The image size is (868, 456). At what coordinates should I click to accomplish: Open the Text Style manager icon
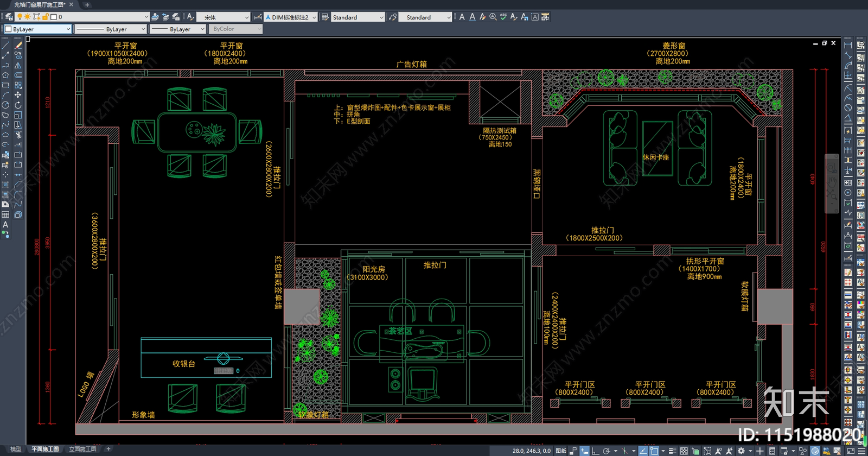click(x=190, y=17)
